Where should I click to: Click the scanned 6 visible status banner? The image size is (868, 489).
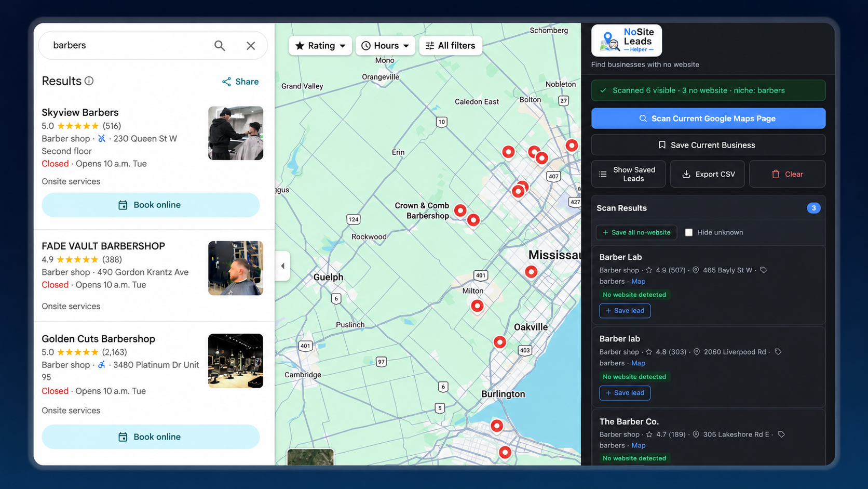point(708,90)
